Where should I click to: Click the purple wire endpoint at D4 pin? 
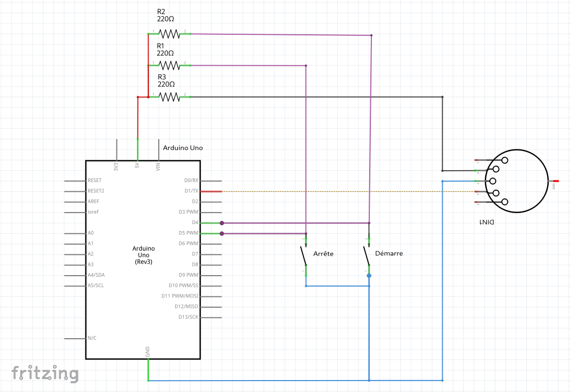point(222,223)
